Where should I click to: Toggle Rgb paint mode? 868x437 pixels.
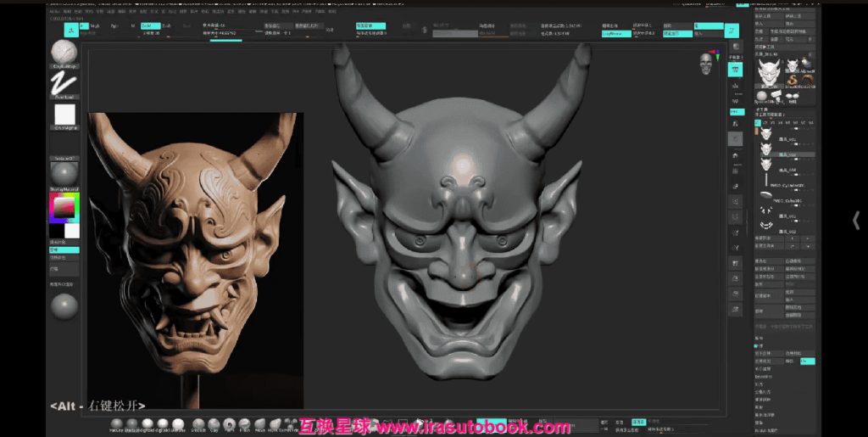[114, 26]
